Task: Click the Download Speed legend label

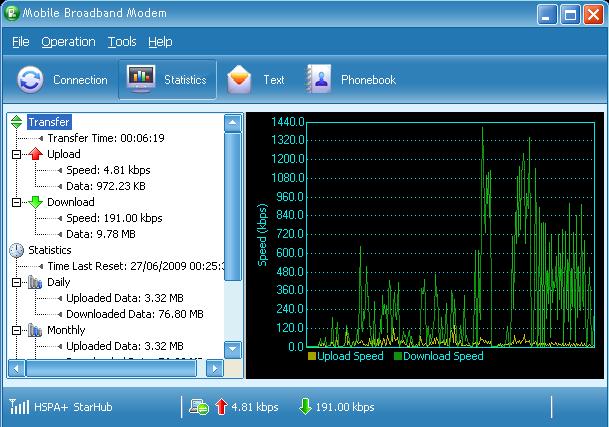Action: point(443,356)
